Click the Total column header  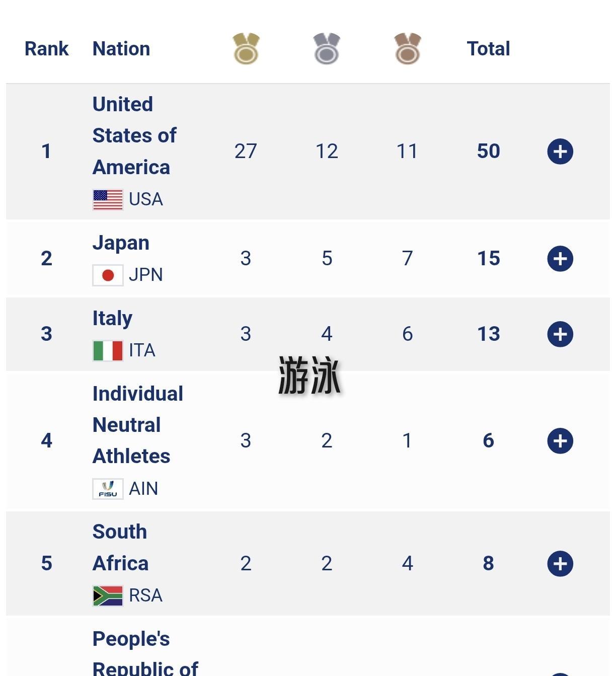[x=488, y=49]
